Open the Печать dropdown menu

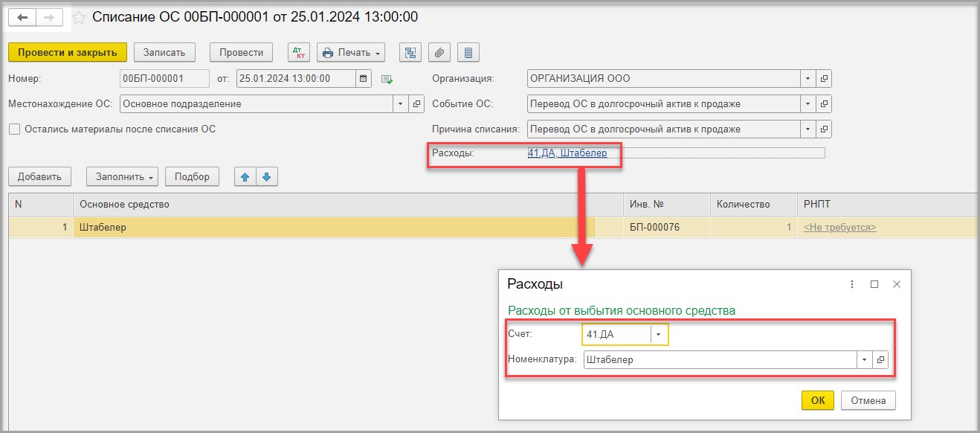pos(352,53)
